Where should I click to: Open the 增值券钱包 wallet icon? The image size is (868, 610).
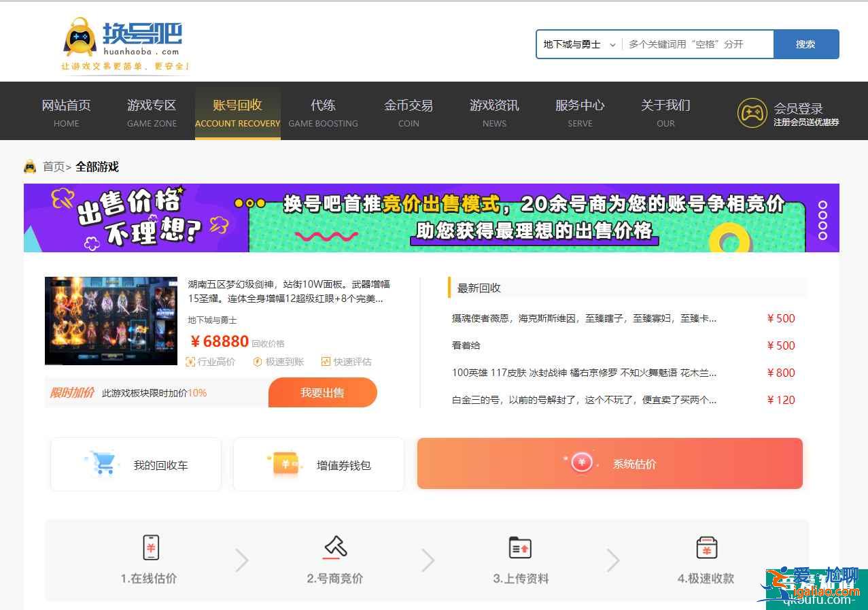click(x=285, y=462)
